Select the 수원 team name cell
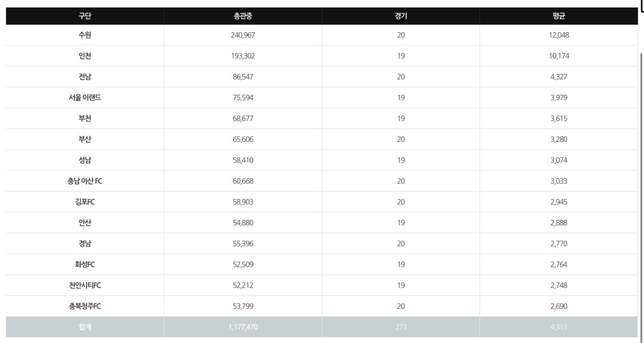 click(x=85, y=35)
